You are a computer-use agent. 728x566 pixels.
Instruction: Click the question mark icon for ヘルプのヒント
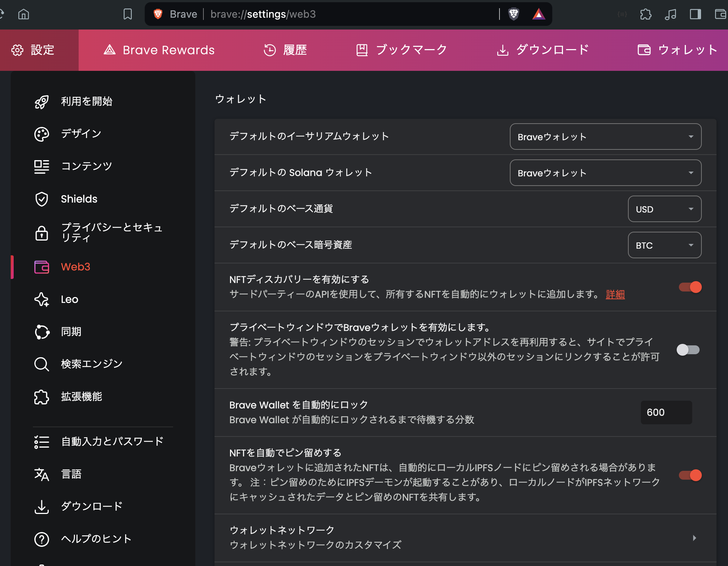pos(42,539)
